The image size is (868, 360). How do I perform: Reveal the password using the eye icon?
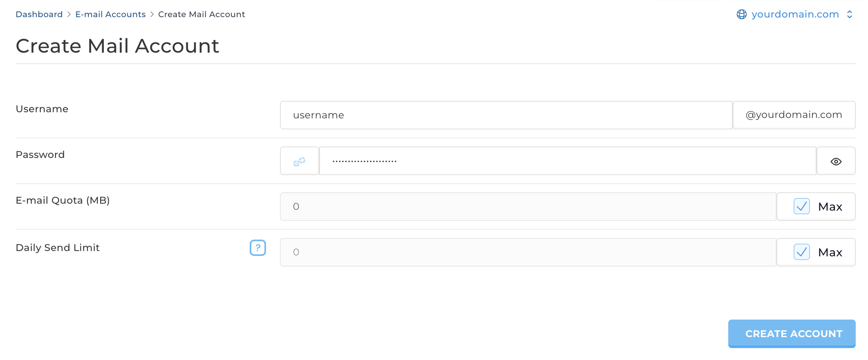tap(836, 161)
